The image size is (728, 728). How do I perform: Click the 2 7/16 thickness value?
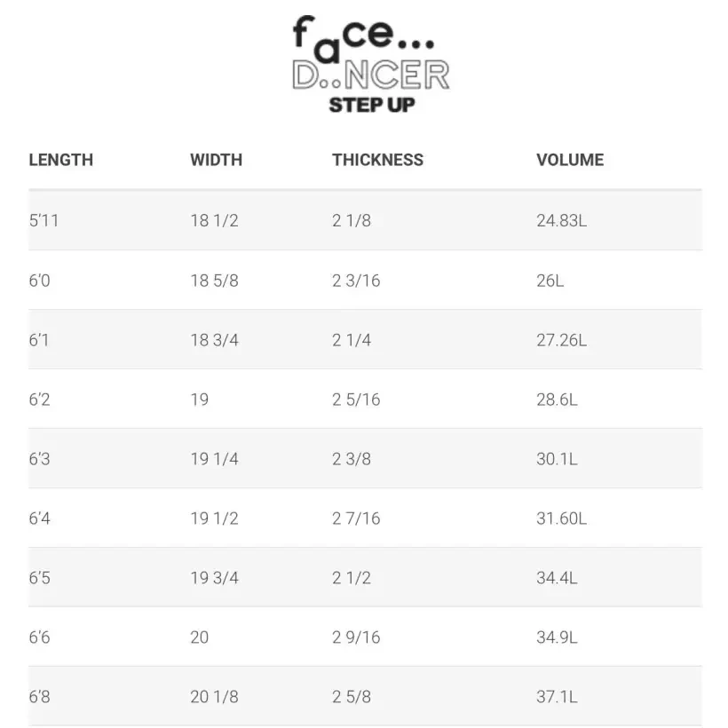356,518
